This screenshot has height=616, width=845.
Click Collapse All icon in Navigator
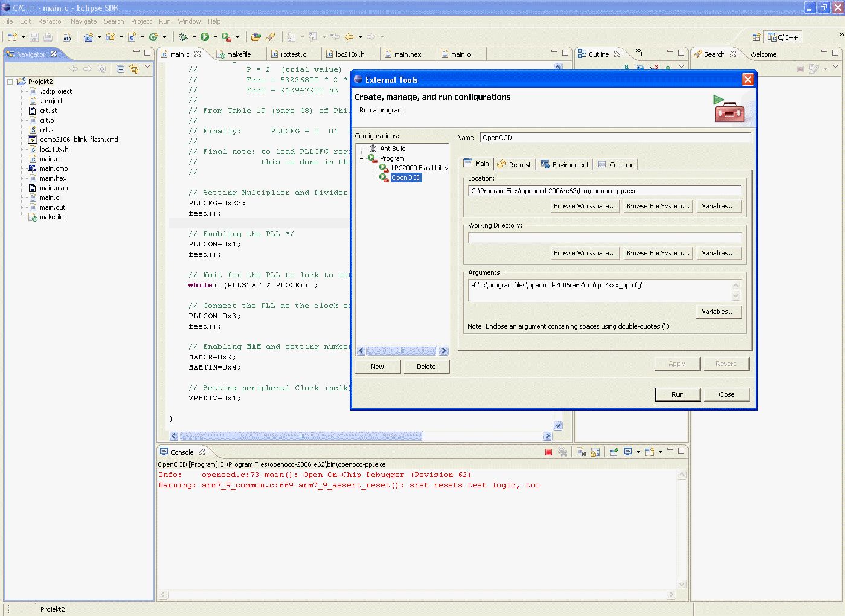121,69
